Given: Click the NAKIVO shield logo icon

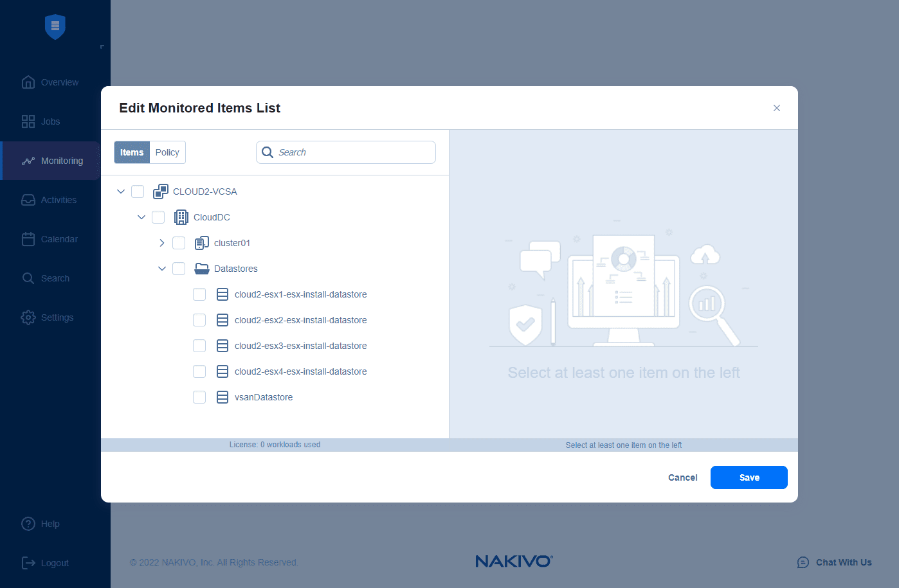Looking at the screenshot, I should coord(55,26).
